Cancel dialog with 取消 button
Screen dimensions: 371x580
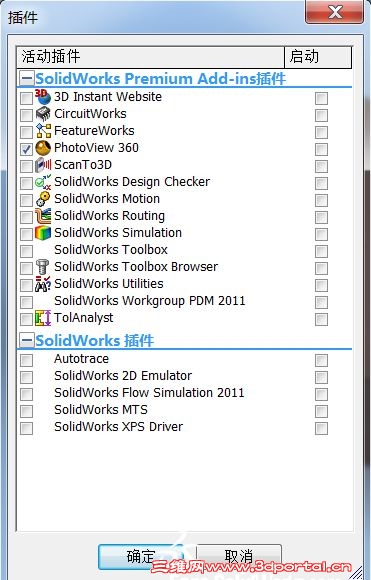[239, 556]
